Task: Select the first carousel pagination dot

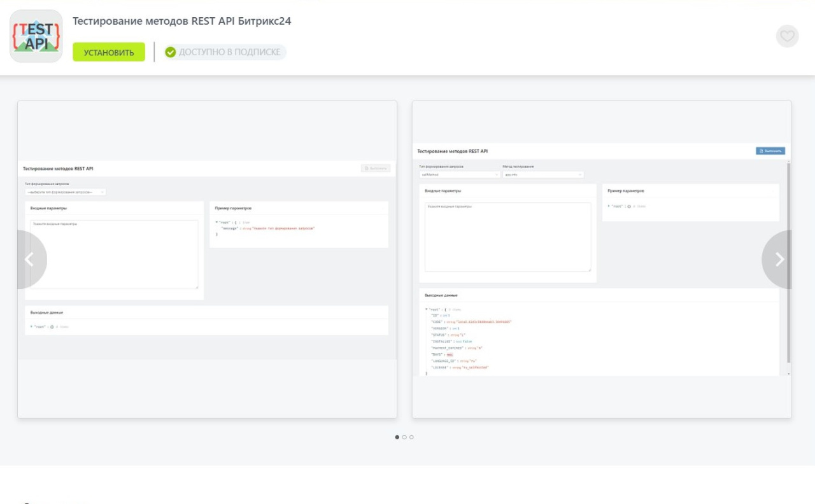Action: click(397, 437)
